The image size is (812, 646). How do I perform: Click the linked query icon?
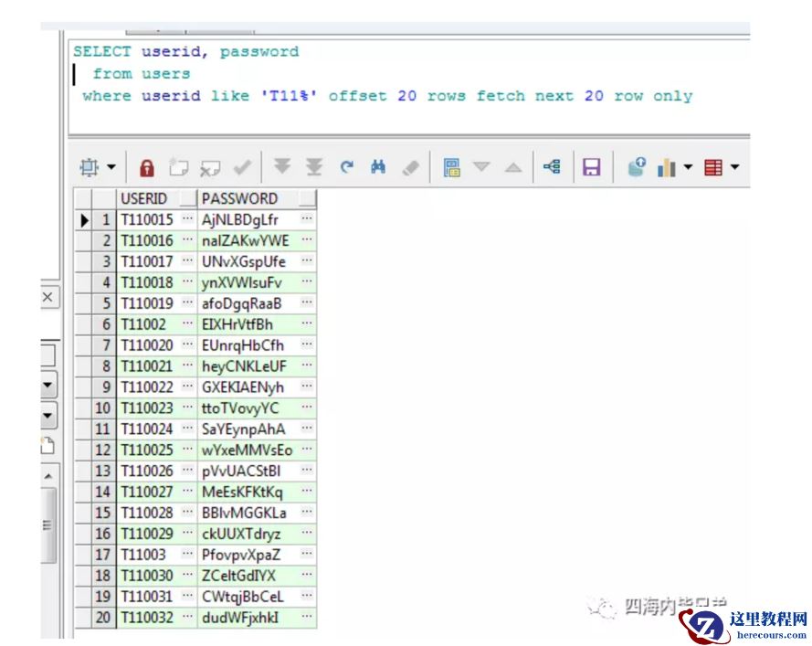coord(552,167)
